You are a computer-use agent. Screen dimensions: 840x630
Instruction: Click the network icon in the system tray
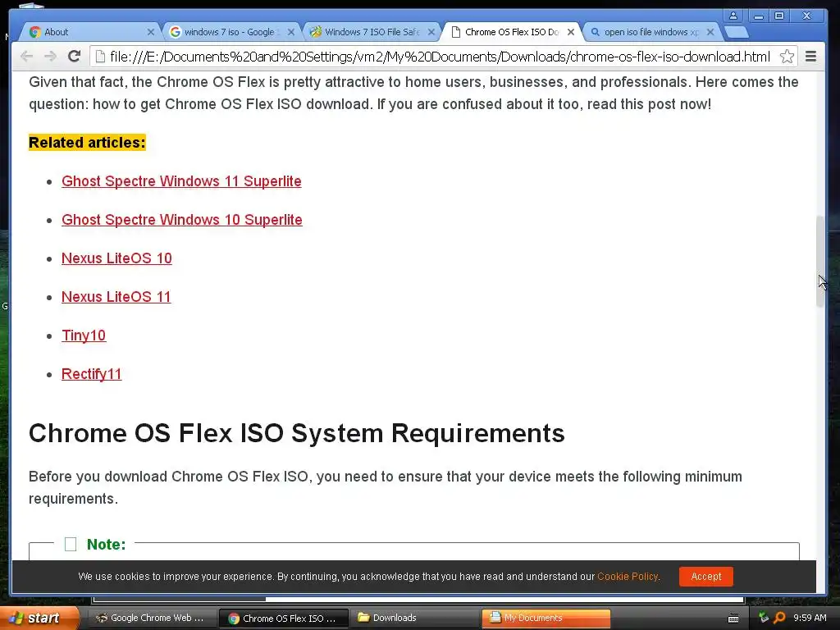764,618
